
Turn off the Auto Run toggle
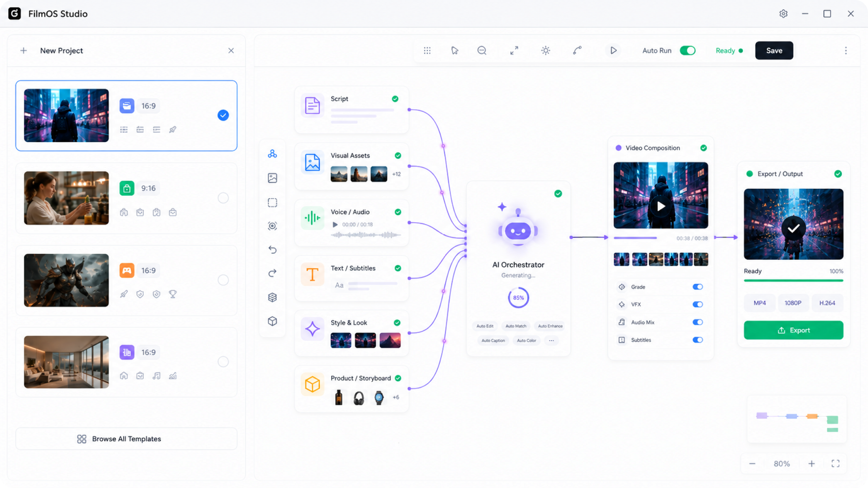point(688,50)
